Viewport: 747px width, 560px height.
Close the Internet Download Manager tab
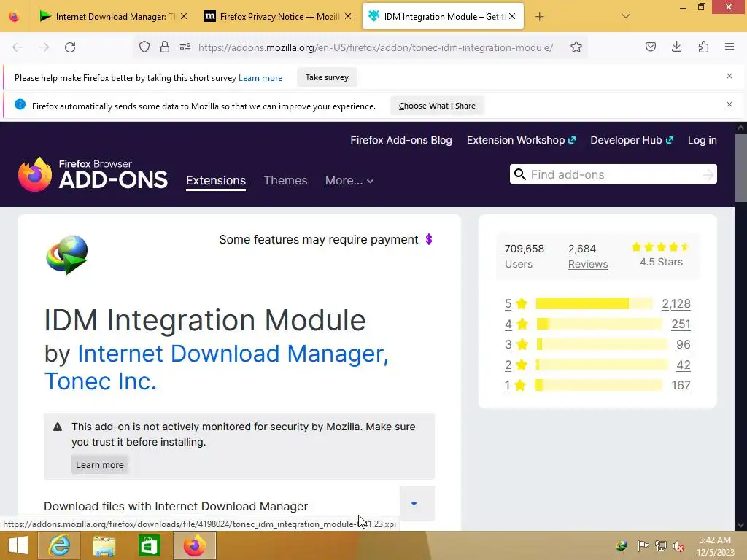tap(184, 16)
